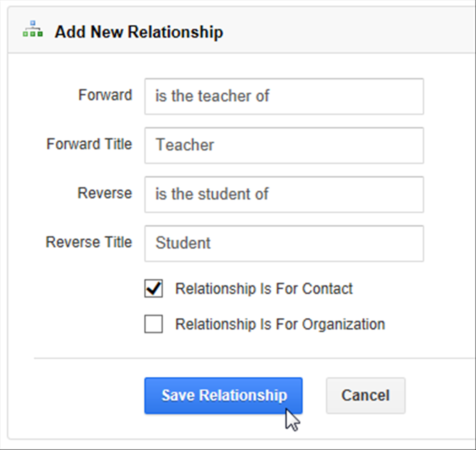Viewport: 476px width, 450px height.
Task: Click the 'Forward' field label
Action: click(x=105, y=95)
